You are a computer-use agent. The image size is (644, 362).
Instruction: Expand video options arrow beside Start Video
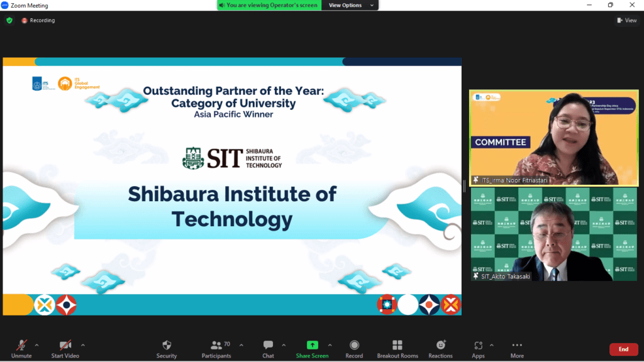pos(83,344)
